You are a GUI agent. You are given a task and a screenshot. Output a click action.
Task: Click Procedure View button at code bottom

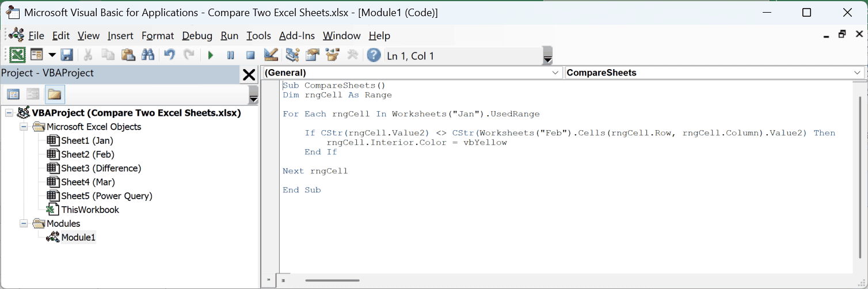coord(268,280)
